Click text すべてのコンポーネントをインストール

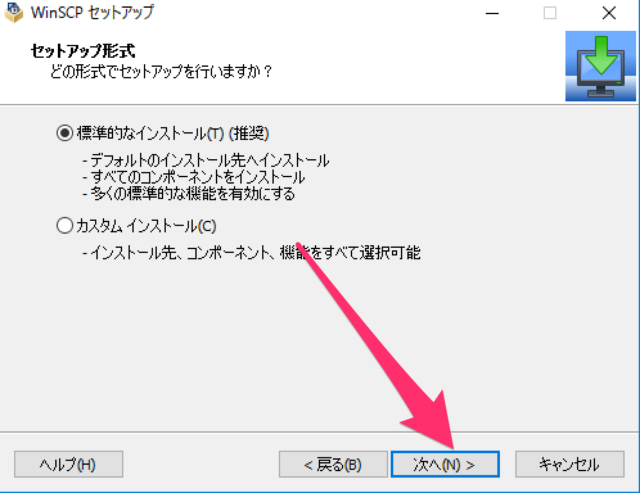pyautogui.click(x=198, y=177)
